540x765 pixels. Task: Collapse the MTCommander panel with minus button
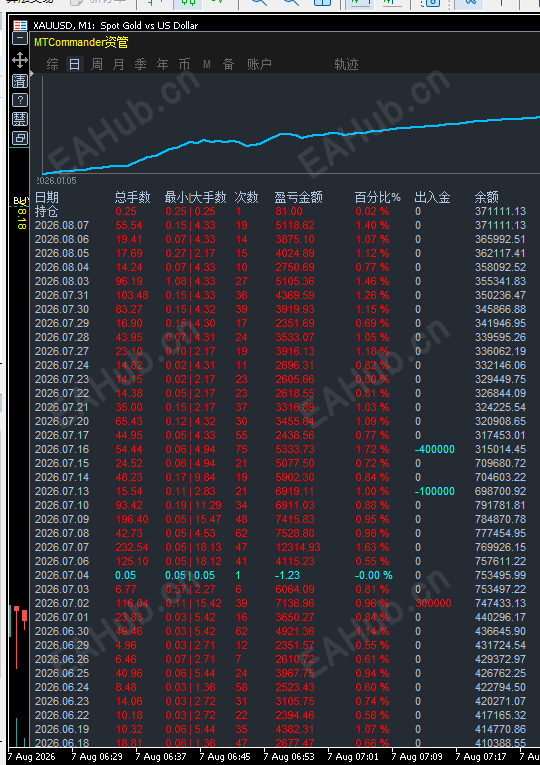(x=20, y=38)
